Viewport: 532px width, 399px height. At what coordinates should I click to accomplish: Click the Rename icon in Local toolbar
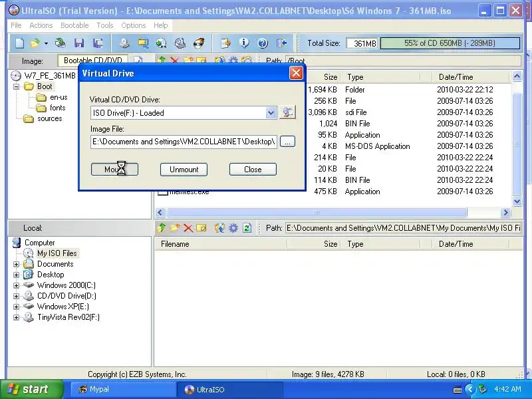pos(201,228)
